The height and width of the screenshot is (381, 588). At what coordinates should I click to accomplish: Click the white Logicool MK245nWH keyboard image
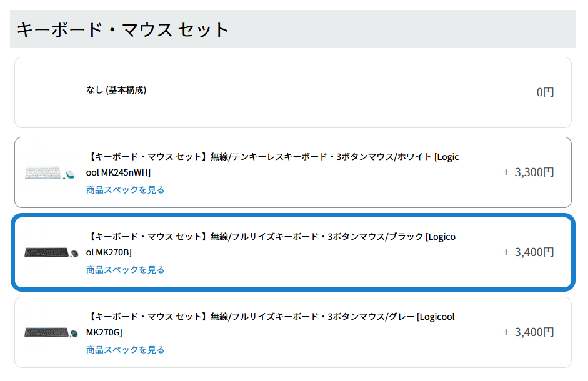42,172
